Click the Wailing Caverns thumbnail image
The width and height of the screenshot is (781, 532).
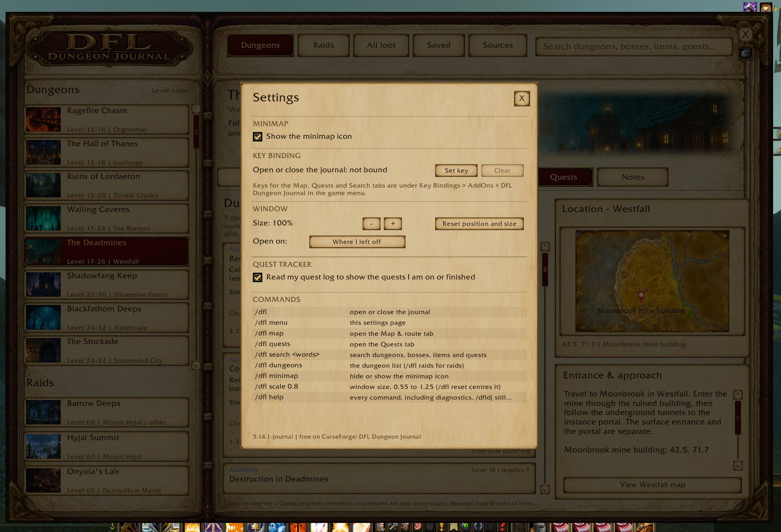click(x=43, y=218)
